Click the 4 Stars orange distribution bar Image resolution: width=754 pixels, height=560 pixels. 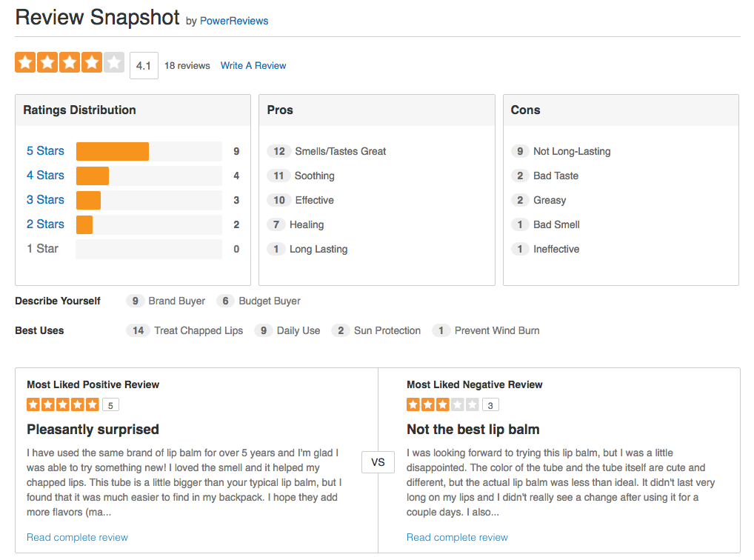(93, 176)
